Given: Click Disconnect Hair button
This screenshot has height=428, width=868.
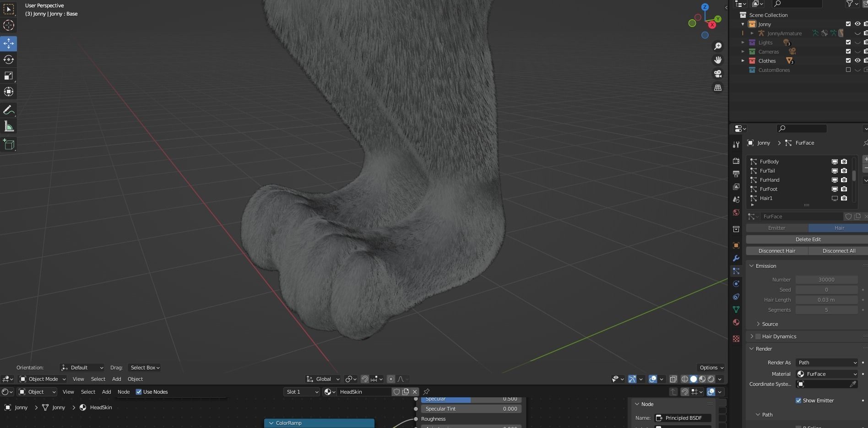Looking at the screenshot, I should point(777,251).
